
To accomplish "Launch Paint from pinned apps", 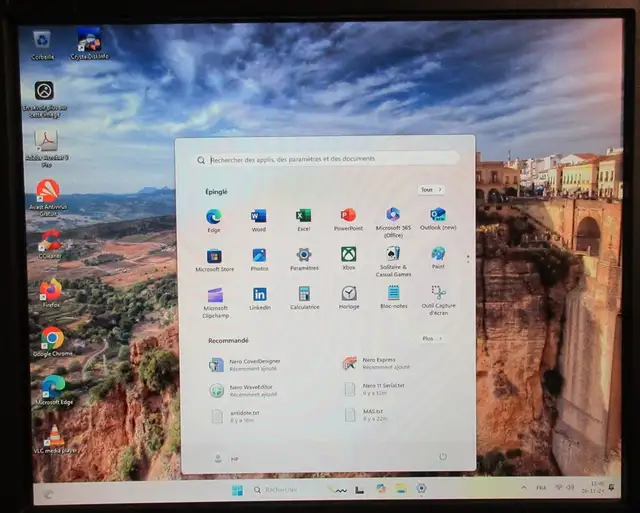I will 438,258.
